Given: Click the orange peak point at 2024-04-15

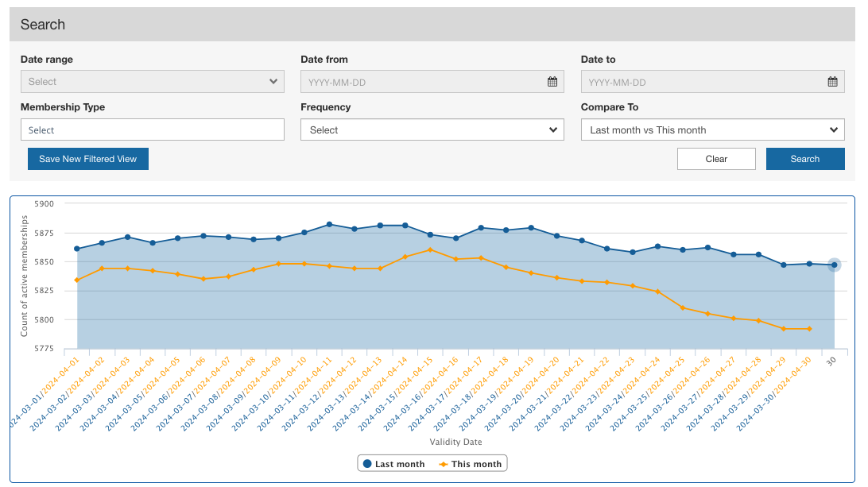Looking at the screenshot, I should coord(430,250).
